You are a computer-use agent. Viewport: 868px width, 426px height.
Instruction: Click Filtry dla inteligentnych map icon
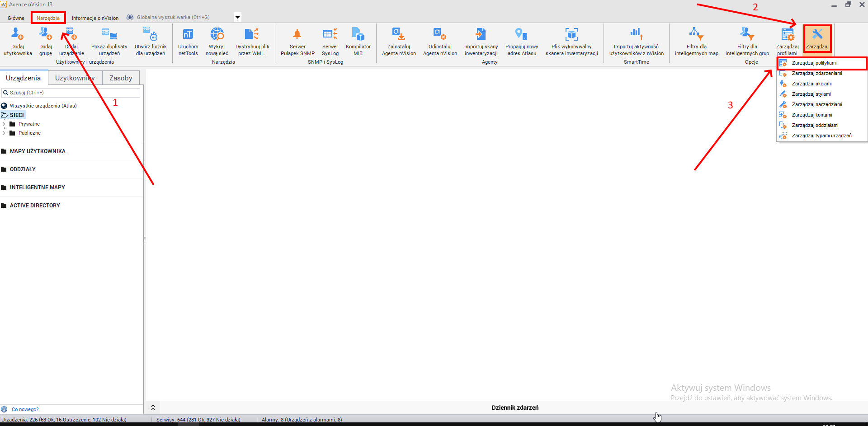tap(696, 34)
